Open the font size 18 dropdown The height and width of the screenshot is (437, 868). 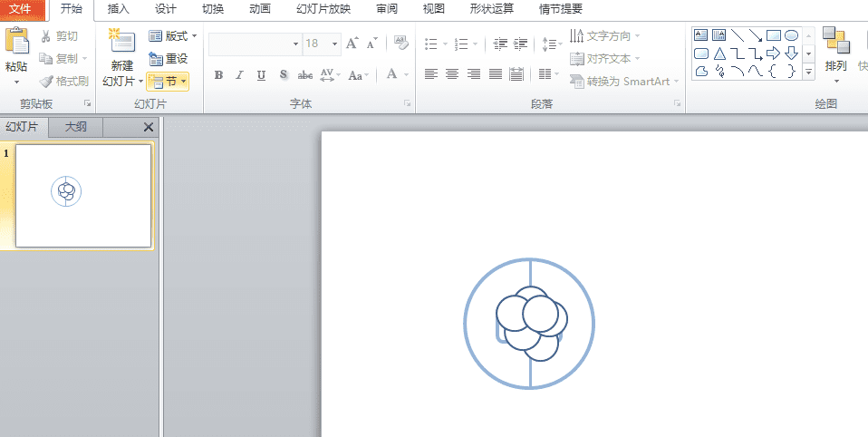click(x=335, y=44)
